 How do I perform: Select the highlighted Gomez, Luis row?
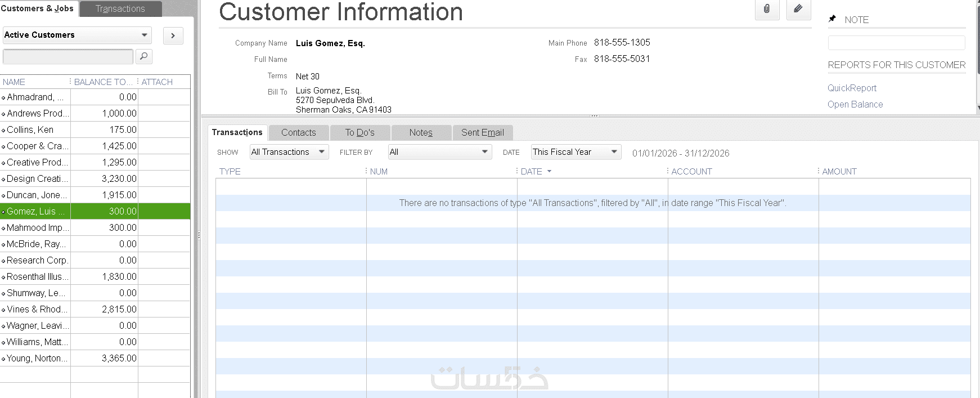click(x=95, y=211)
